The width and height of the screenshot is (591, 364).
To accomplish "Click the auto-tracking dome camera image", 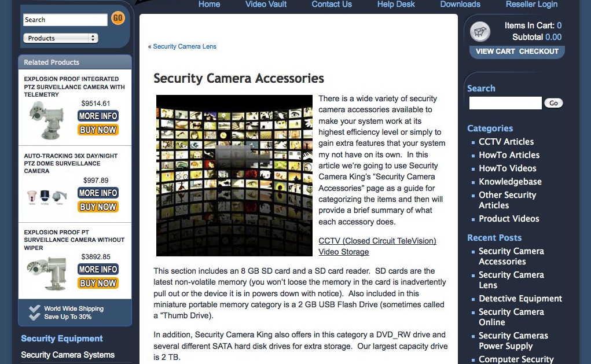I will coord(47,196).
